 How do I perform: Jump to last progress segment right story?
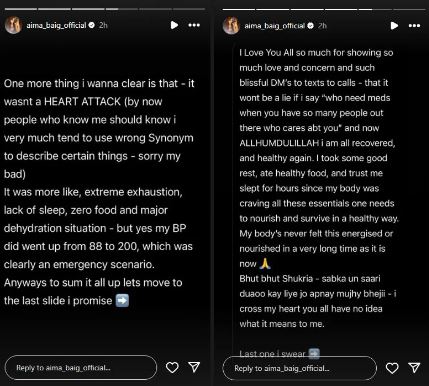click(409, 9)
